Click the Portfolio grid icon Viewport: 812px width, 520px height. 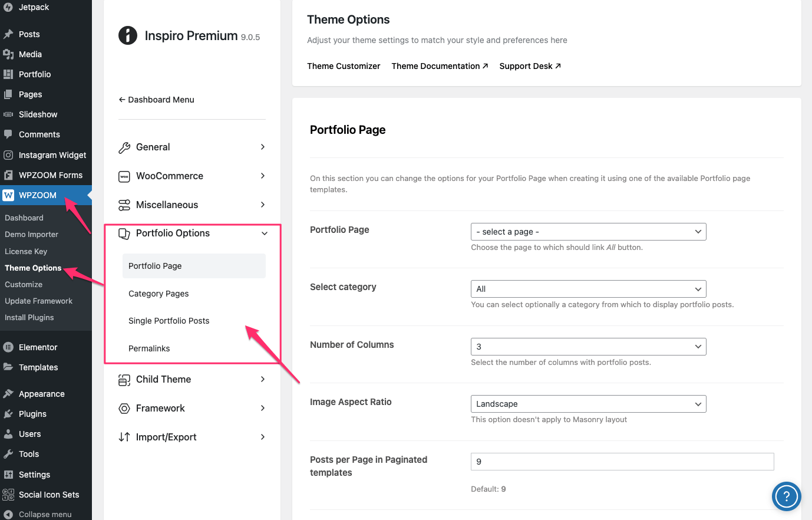click(8, 74)
